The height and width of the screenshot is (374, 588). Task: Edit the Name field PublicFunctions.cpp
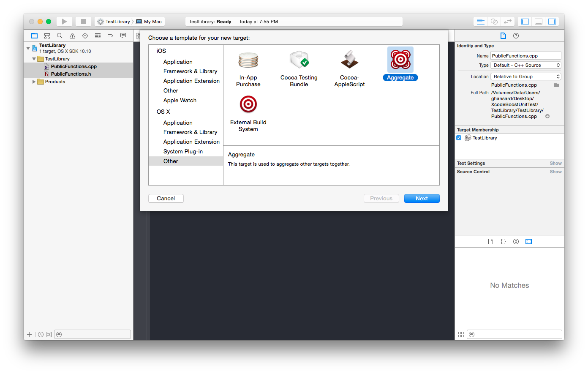pyautogui.click(x=526, y=56)
